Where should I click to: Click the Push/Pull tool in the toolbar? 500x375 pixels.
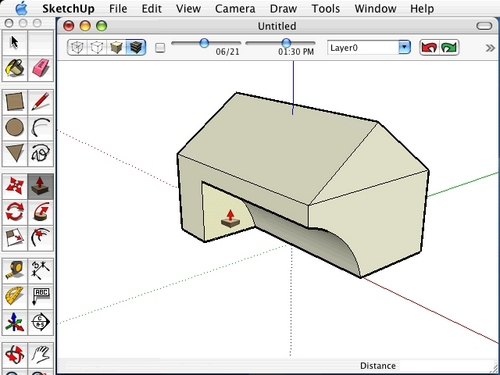41,186
